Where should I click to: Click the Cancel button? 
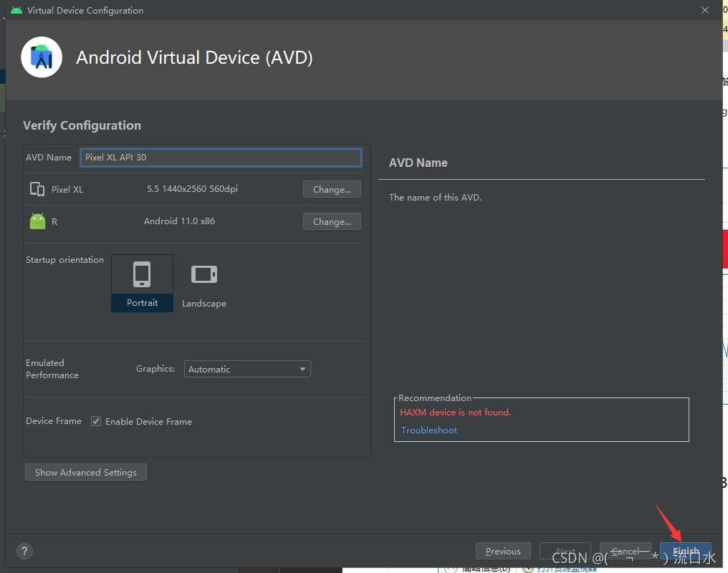coord(626,552)
